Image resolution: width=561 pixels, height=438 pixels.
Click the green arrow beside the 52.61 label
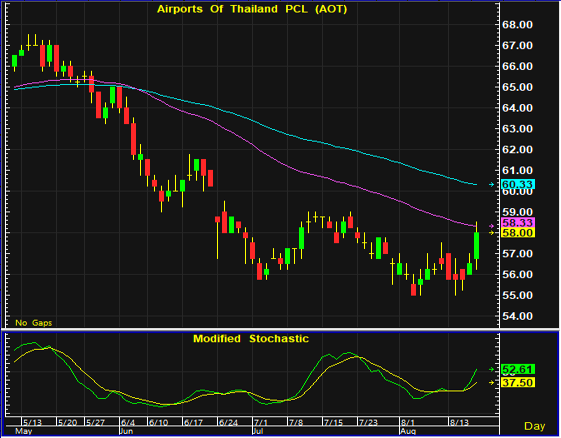(x=492, y=369)
